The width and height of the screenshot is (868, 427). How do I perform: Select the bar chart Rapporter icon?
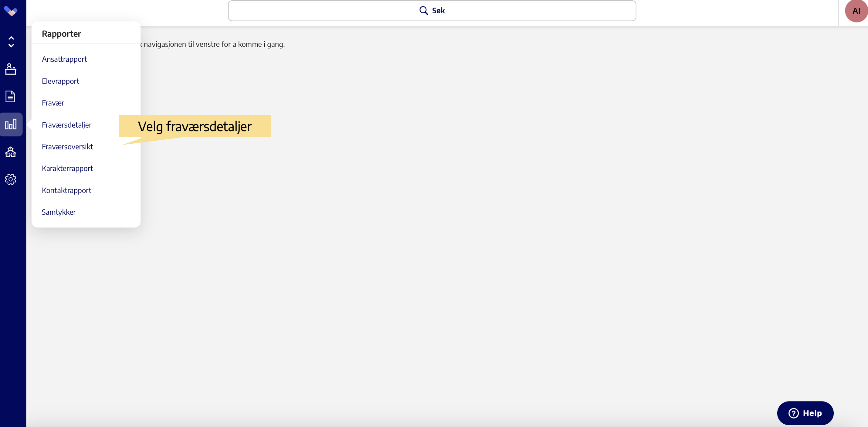click(11, 124)
